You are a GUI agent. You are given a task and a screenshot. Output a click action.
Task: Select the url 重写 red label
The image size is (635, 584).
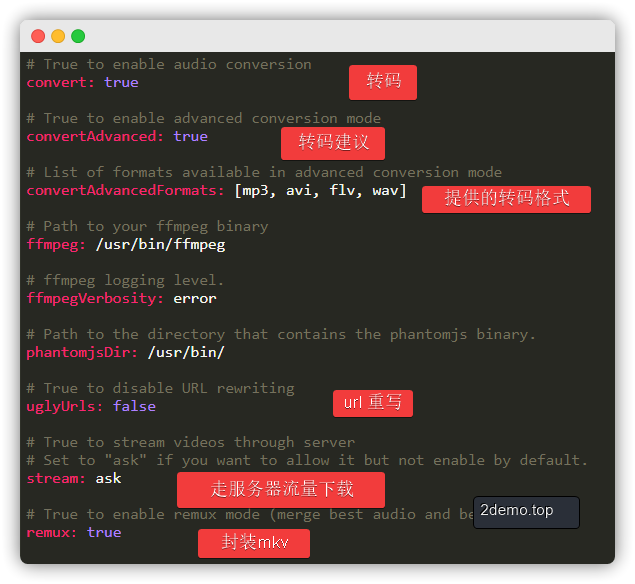373,403
